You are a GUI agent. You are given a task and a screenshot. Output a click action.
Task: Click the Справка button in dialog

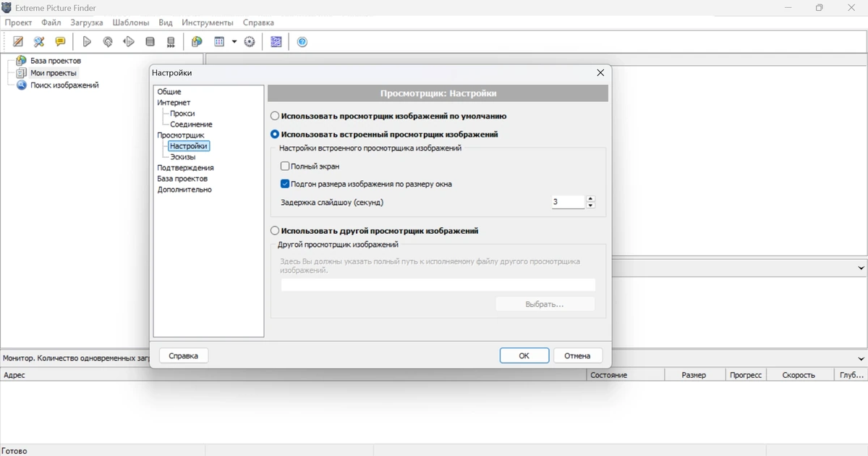pyautogui.click(x=184, y=355)
